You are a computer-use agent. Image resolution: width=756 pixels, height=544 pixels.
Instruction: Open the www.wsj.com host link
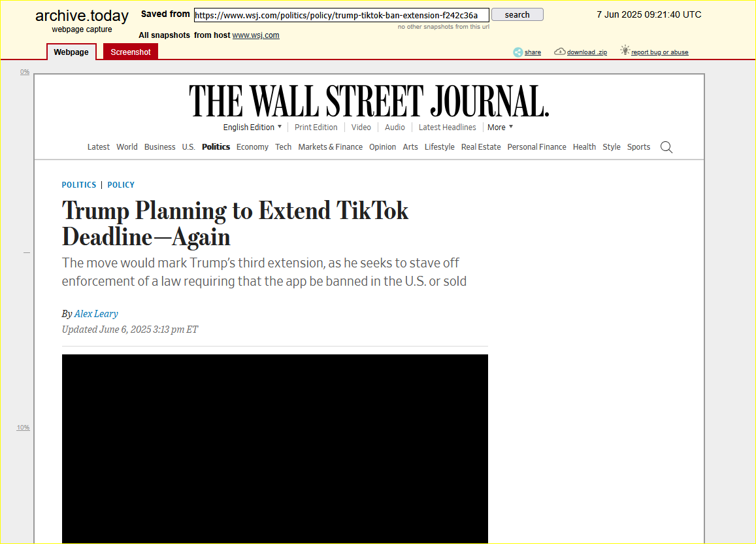(x=255, y=35)
